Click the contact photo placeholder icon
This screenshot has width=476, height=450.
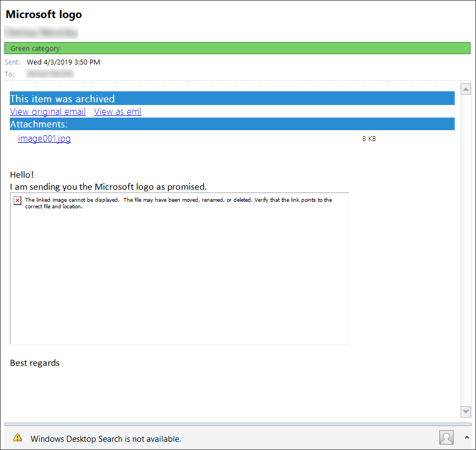[x=446, y=437]
